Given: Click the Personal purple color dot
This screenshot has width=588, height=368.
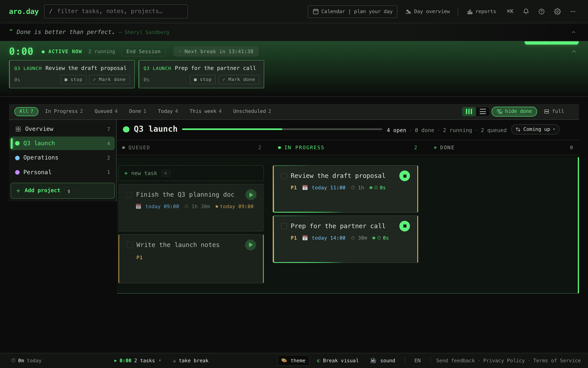Looking at the screenshot, I should [17, 172].
